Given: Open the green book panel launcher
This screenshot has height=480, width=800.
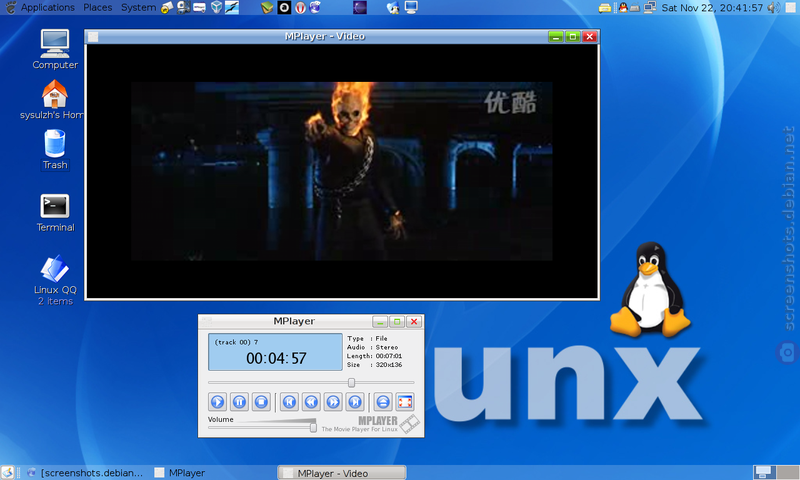Looking at the screenshot, I should 267,7.
